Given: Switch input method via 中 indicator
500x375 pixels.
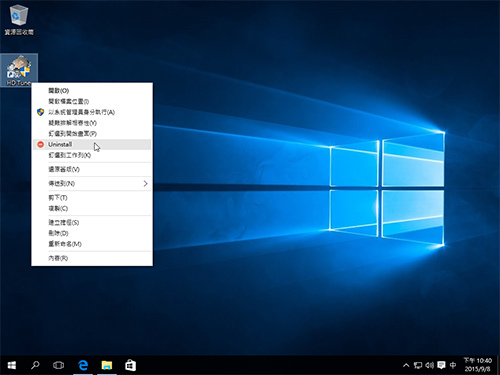Looking at the screenshot, I should pyautogui.click(x=453, y=365).
